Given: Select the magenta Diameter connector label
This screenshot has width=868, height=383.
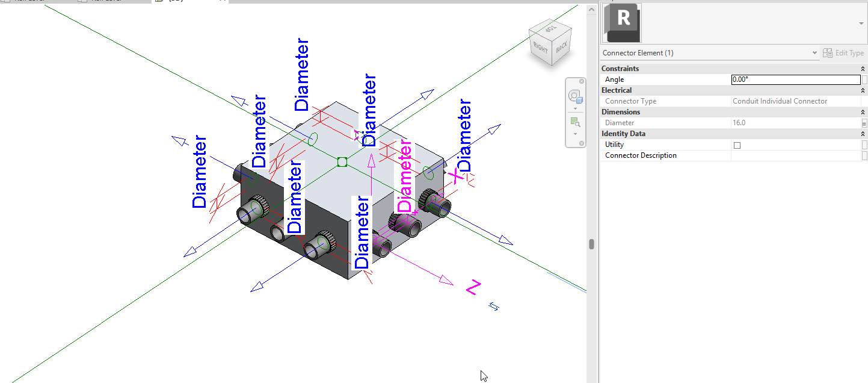Looking at the screenshot, I should tap(405, 177).
